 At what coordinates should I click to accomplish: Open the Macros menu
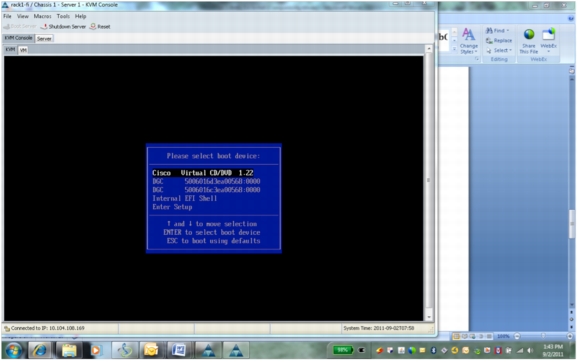click(42, 16)
